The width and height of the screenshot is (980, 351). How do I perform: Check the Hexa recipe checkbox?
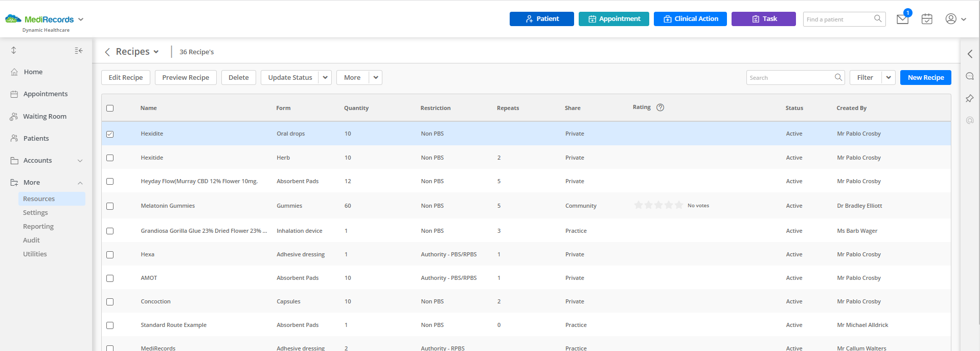(x=110, y=254)
